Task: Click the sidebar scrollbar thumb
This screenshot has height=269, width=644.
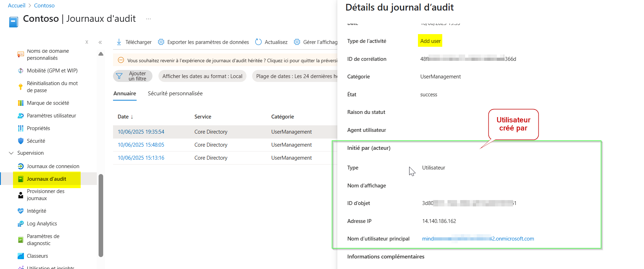Action: 101,215
